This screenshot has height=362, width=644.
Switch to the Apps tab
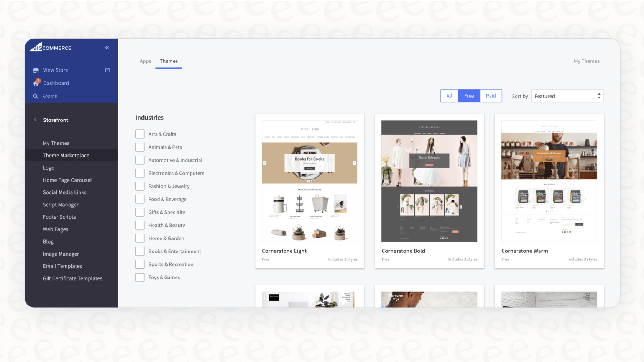click(145, 61)
